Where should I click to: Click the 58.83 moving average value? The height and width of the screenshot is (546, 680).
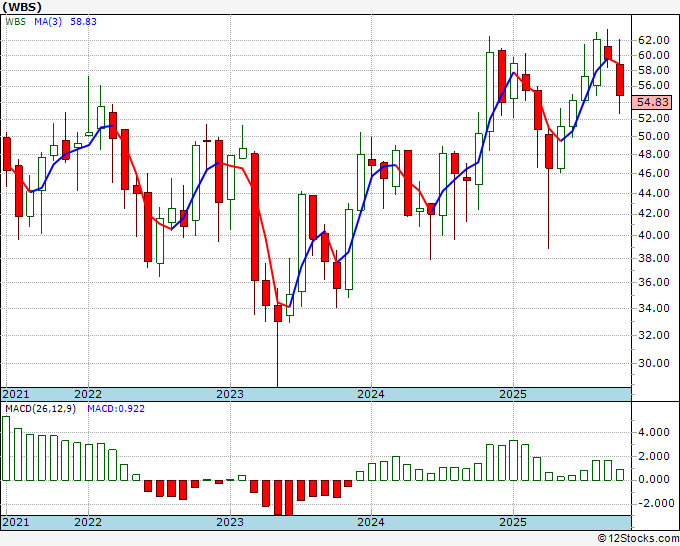83,22
